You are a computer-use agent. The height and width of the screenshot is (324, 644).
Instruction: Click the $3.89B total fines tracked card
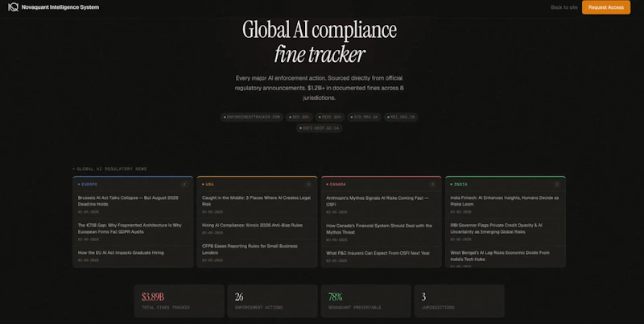tap(179, 301)
